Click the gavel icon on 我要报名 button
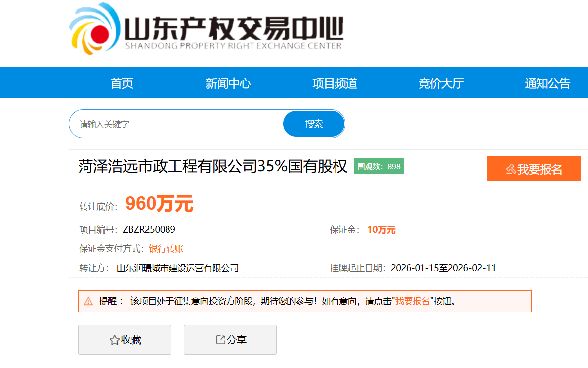588x368 pixels. [x=510, y=169]
